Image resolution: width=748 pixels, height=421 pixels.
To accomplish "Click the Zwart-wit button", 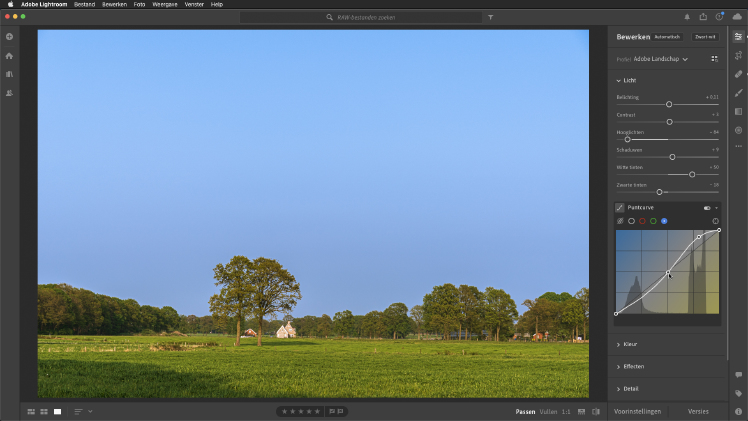I will (706, 37).
